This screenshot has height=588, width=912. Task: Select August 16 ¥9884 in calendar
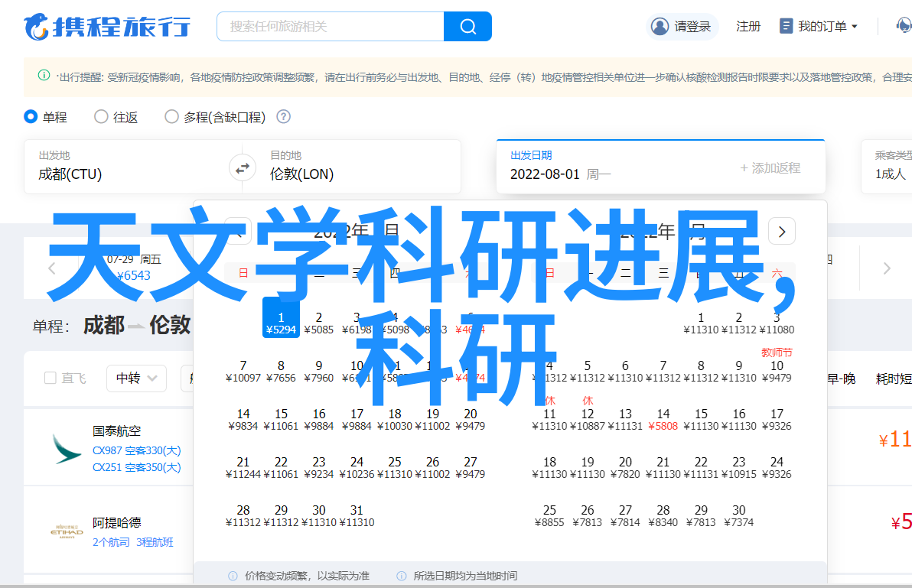click(319, 420)
